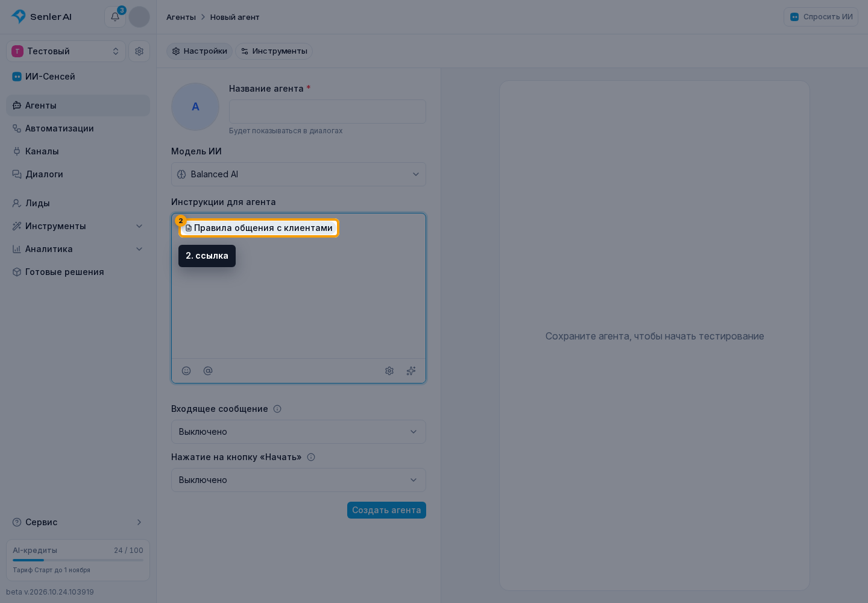Expand the Сервис menu
868x603 pixels.
(x=78, y=522)
